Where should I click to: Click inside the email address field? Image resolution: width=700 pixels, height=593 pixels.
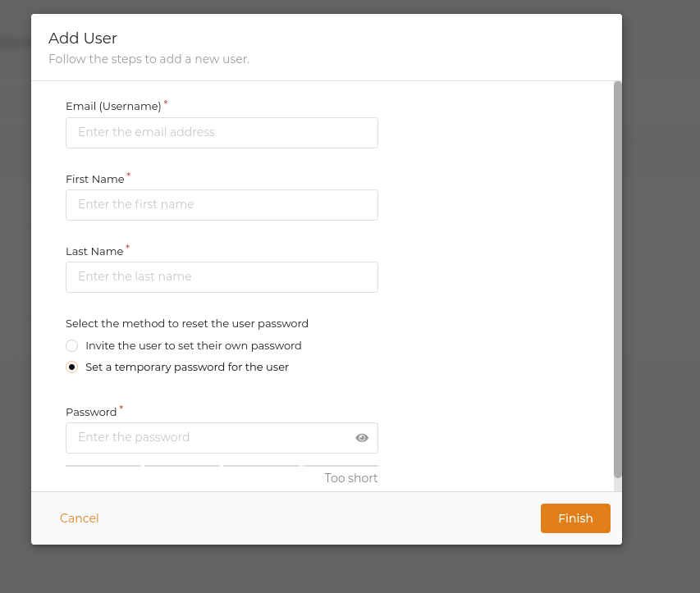pos(222,132)
